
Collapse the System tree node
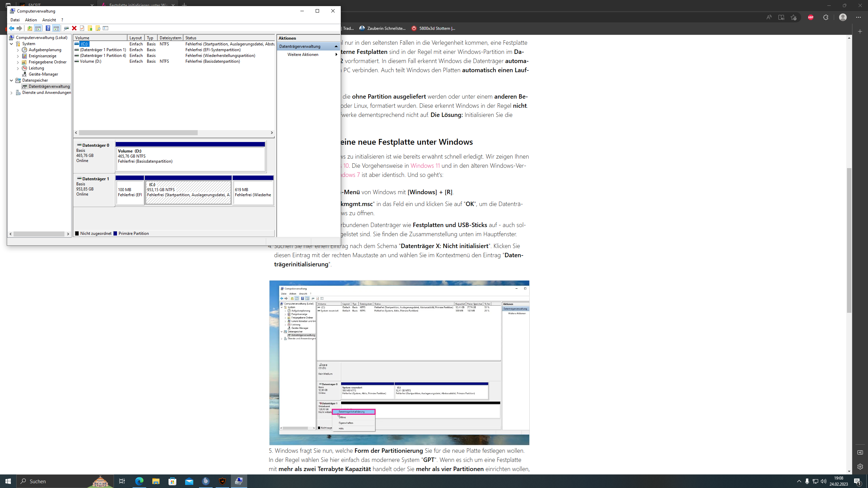coord(11,44)
